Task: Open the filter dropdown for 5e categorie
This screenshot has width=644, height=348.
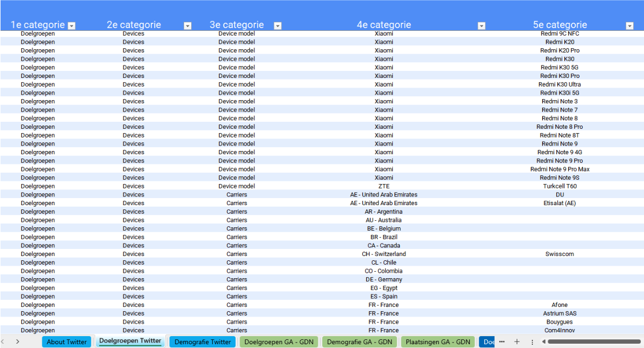Action: tap(629, 26)
